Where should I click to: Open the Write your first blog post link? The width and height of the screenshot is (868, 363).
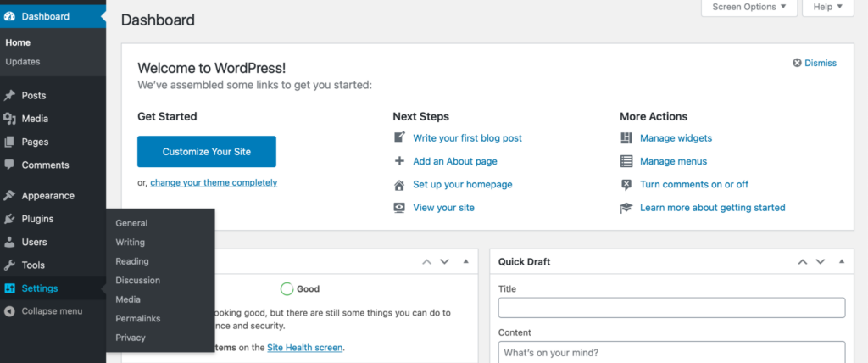[x=467, y=138]
